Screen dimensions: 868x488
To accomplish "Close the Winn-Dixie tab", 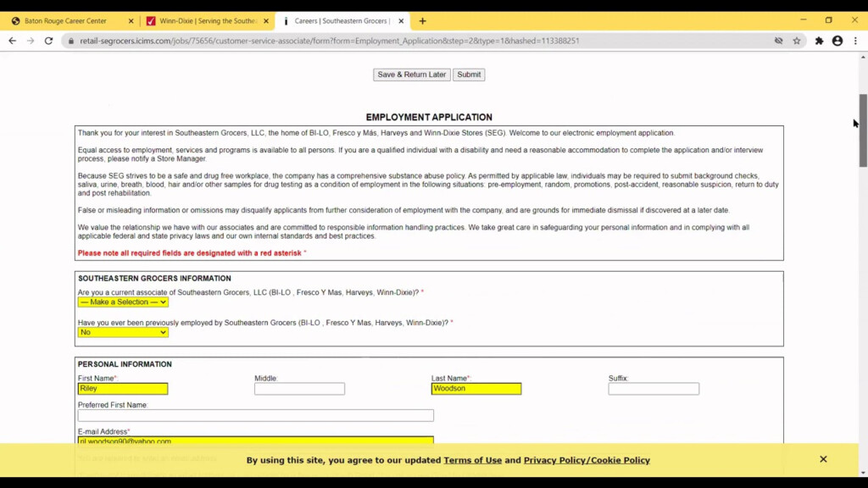I will click(x=266, y=21).
